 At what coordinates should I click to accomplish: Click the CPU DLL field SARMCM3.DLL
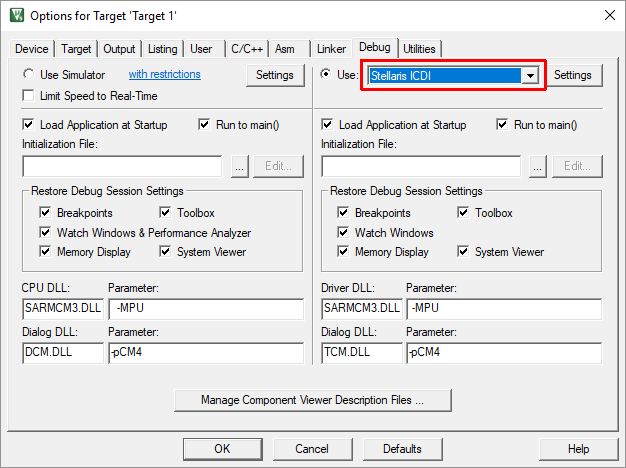coord(63,309)
